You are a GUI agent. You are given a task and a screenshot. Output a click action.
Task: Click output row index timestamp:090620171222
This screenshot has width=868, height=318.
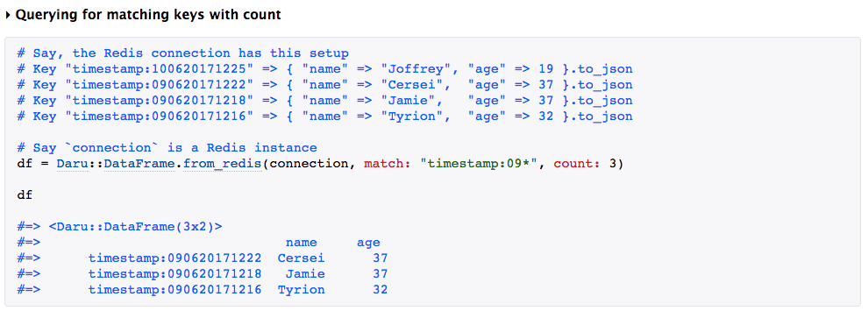point(175,258)
